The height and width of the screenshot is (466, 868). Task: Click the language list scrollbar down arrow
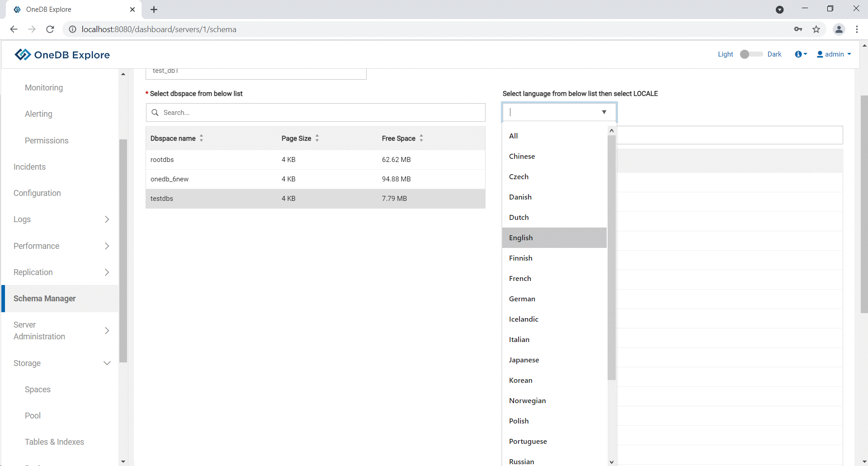[x=612, y=462]
